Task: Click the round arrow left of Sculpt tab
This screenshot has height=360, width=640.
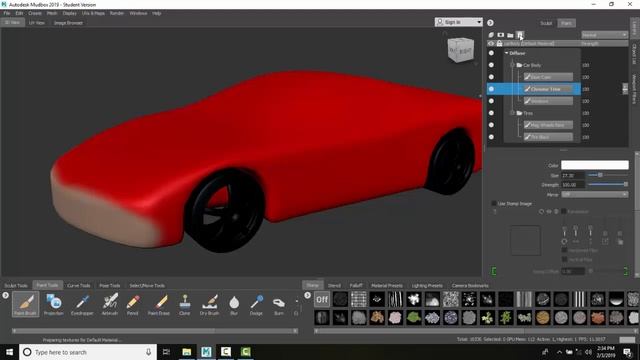Action: coord(490,23)
